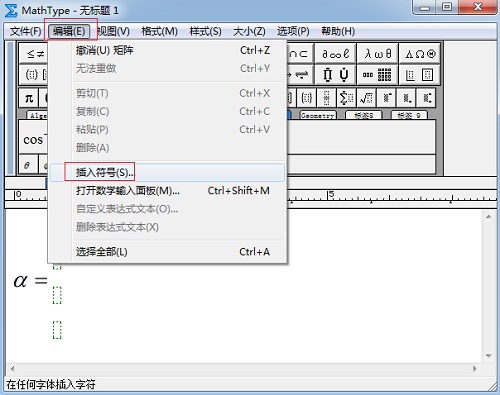Insert curly braces template from small bar

point(306,98)
